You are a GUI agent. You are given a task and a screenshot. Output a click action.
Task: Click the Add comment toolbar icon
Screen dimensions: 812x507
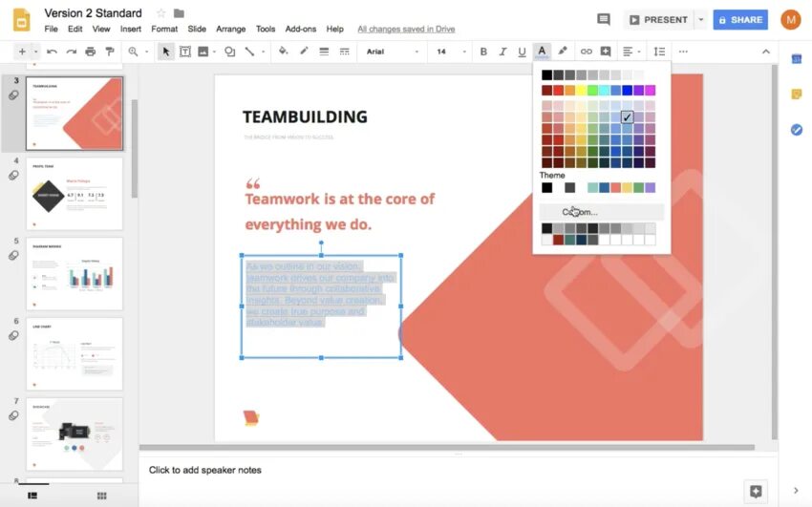click(x=606, y=52)
